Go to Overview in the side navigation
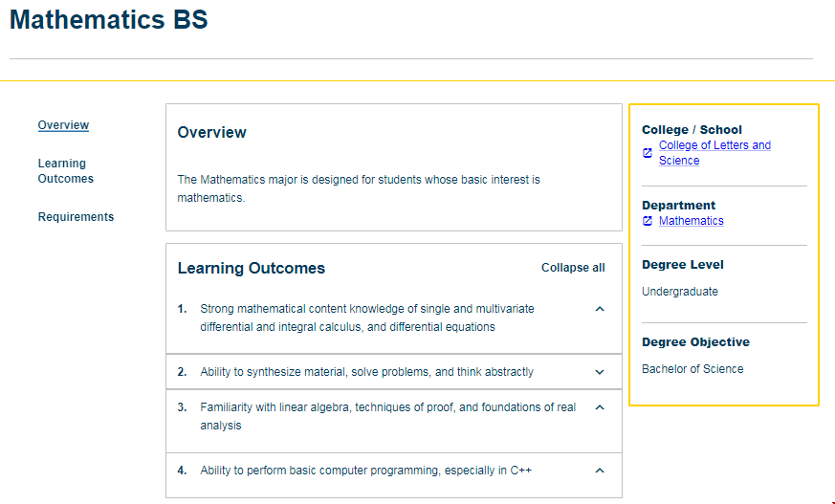 (x=63, y=125)
